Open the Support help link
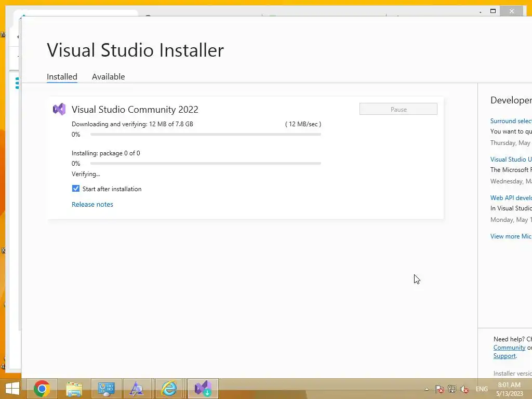The image size is (532, 399). [504, 356]
